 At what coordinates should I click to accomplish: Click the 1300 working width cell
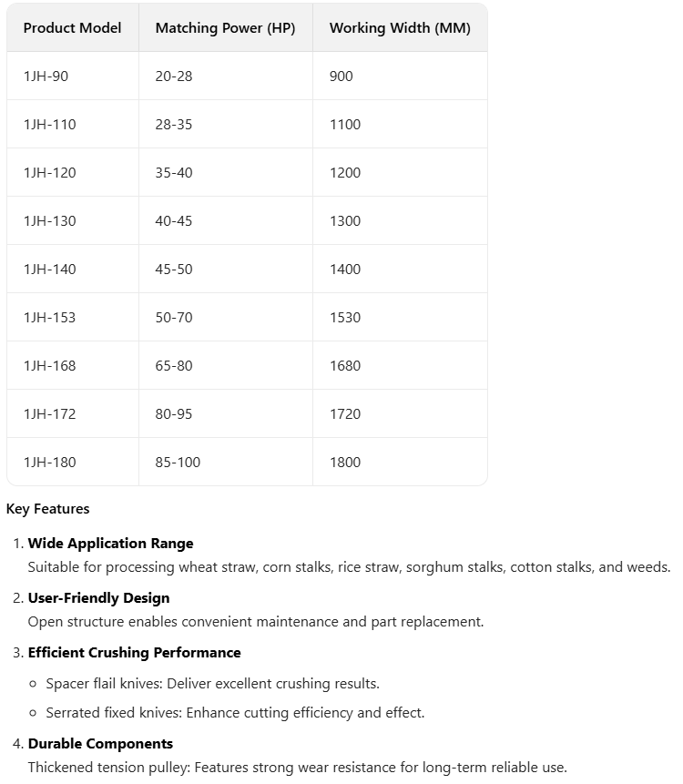point(345,221)
